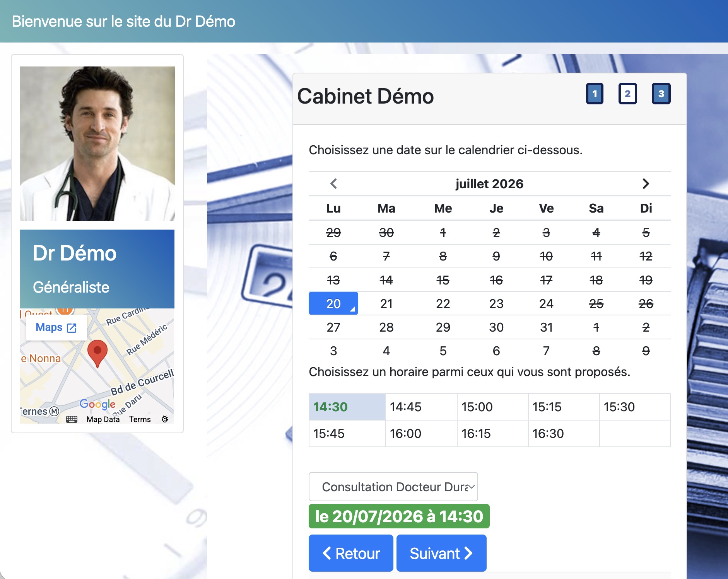Select the 15:30 time slot
728x579 pixels.
point(635,407)
